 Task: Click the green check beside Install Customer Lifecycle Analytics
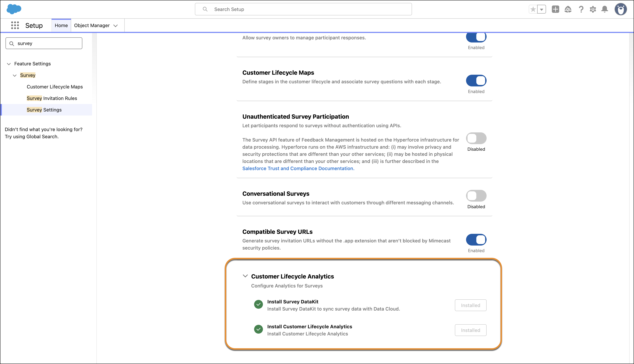(258, 329)
